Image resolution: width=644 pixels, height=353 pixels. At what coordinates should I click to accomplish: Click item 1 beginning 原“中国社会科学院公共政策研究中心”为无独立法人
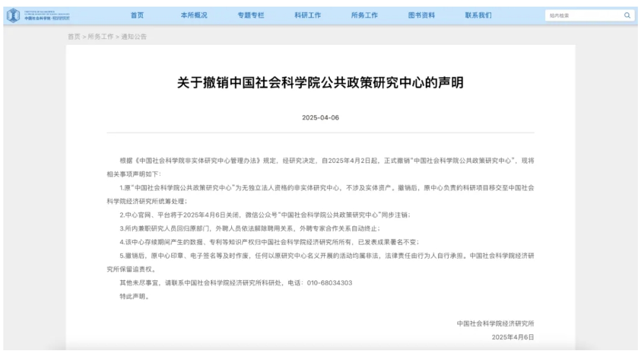(321, 195)
